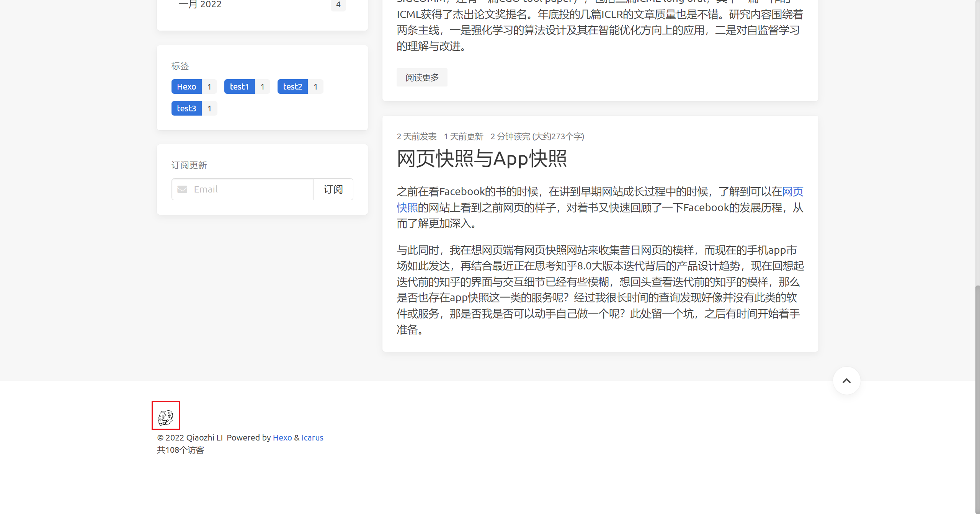Click the 标签 widget heading
980x514 pixels.
pyautogui.click(x=180, y=66)
